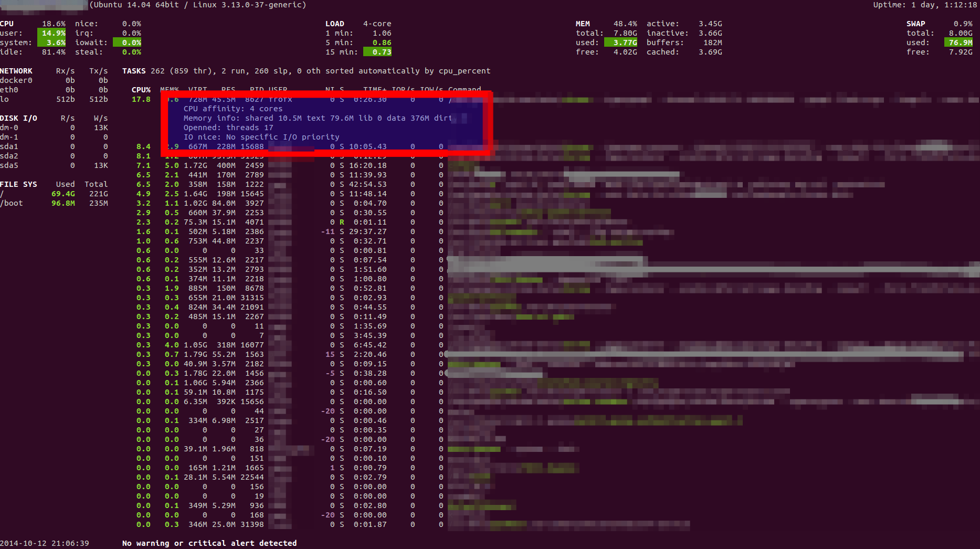Click the NETWORK section header
This screenshot has width=980, height=549.
pos(16,71)
